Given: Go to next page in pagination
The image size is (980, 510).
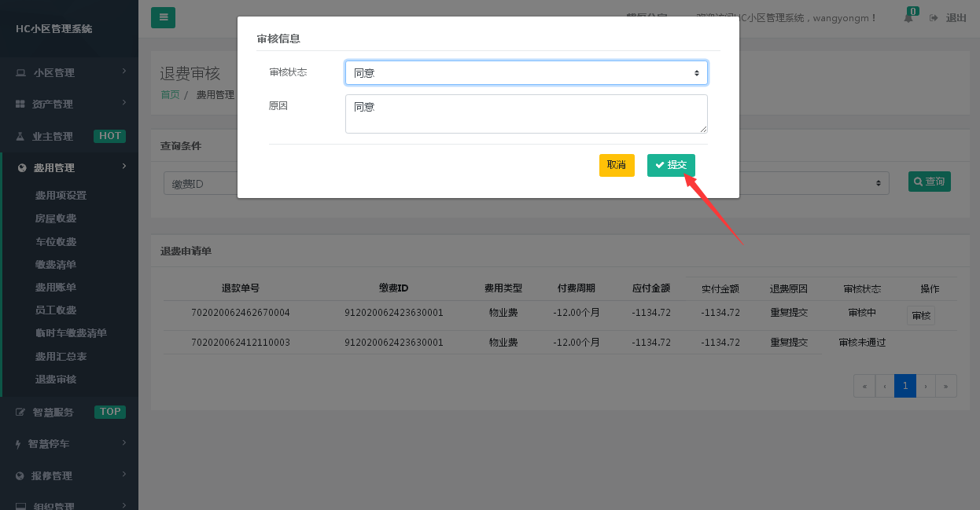Looking at the screenshot, I should [x=926, y=386].
